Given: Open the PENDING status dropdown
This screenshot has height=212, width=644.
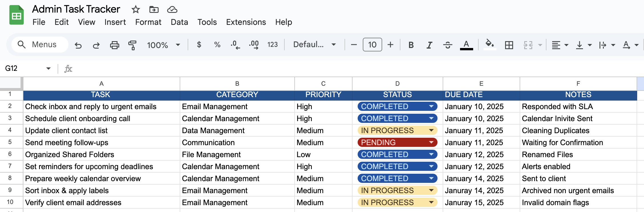Looking at the screenshot, I should 431,142.
